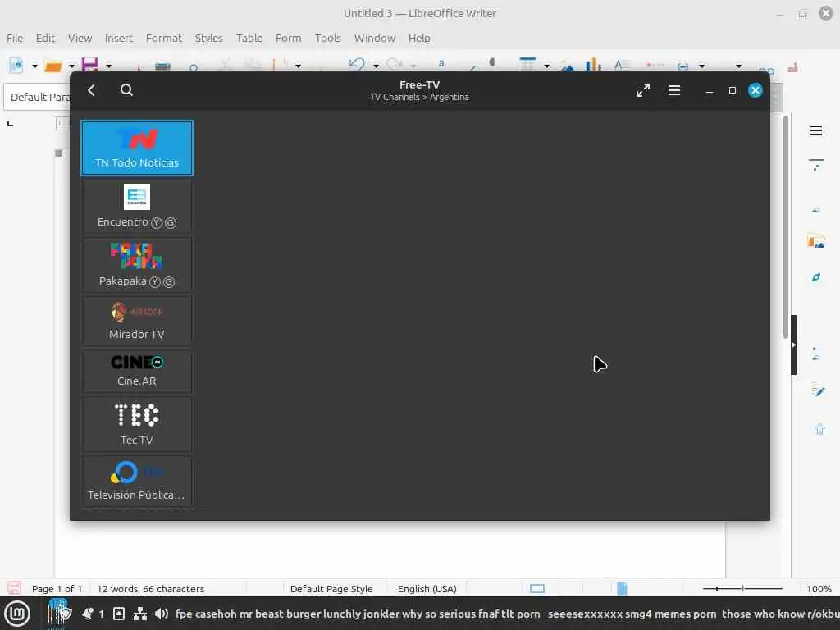The width and height of the screenshot is (840, 630).
Task: Play the Cine.AR channel
Action: [137, 371]
